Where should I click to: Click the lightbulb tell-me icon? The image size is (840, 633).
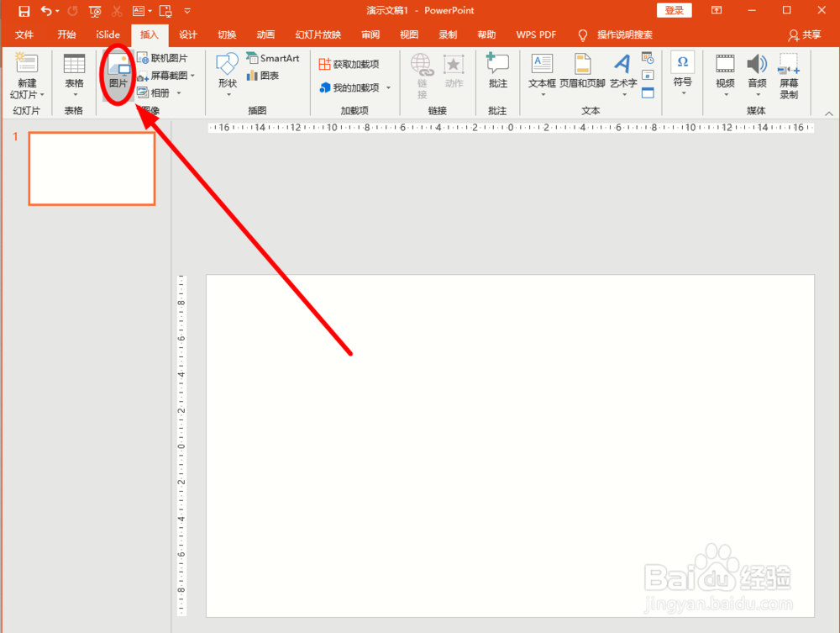[583, 35]
